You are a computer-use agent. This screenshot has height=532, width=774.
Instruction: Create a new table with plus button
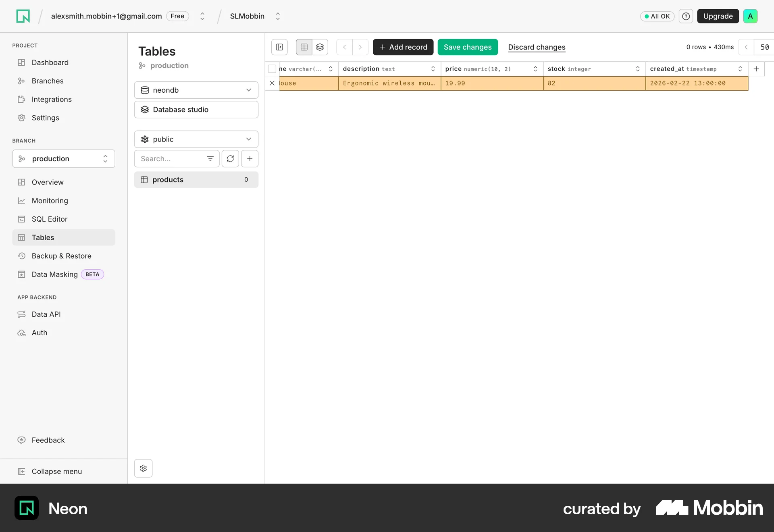[250, 159]
